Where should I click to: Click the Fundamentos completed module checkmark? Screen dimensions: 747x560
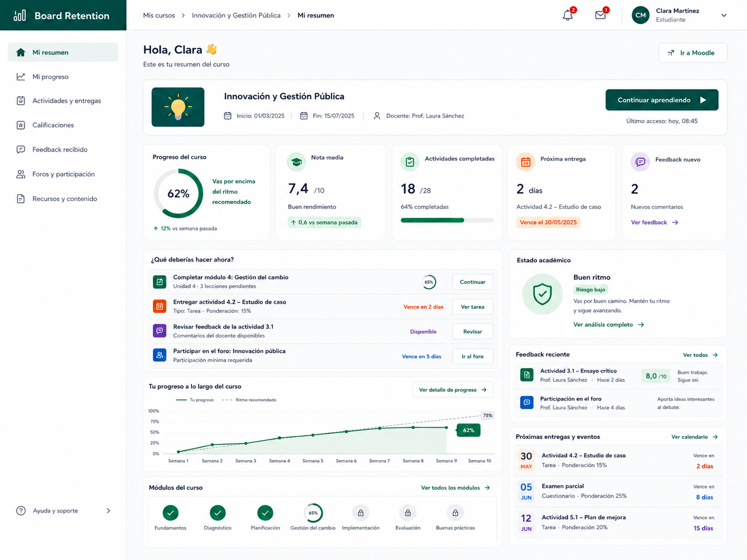(x=170, y=513)
